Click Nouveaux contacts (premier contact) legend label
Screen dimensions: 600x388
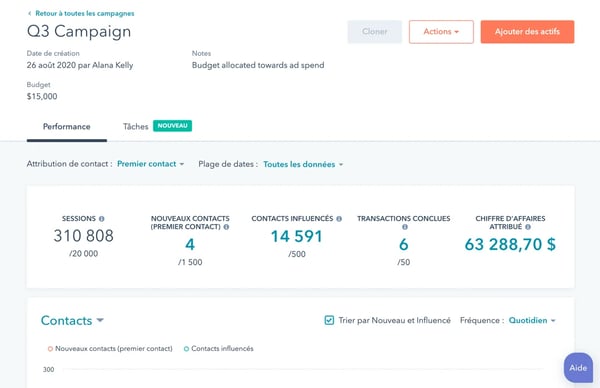tap(114, 349)
